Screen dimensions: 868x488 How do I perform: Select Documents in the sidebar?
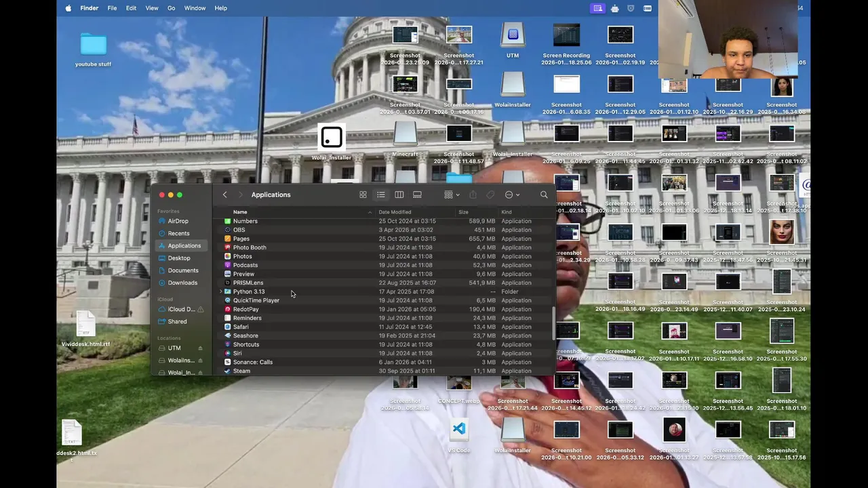click(x=183, y=270)
